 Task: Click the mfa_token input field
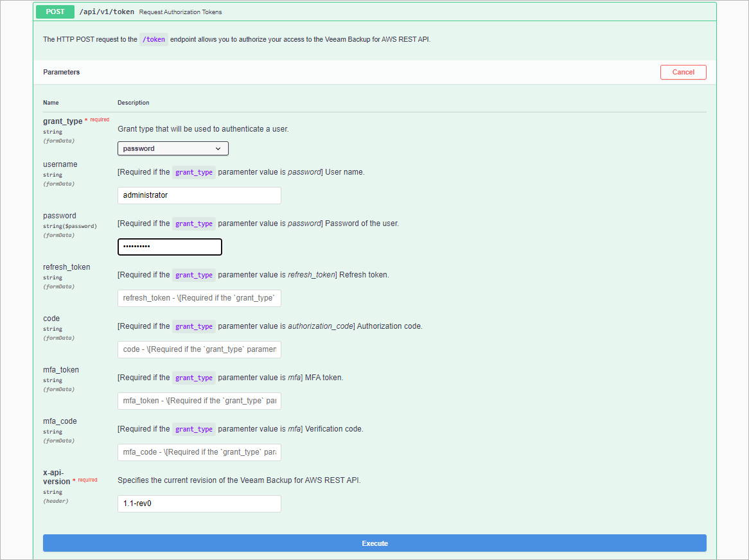coord(199,401)
